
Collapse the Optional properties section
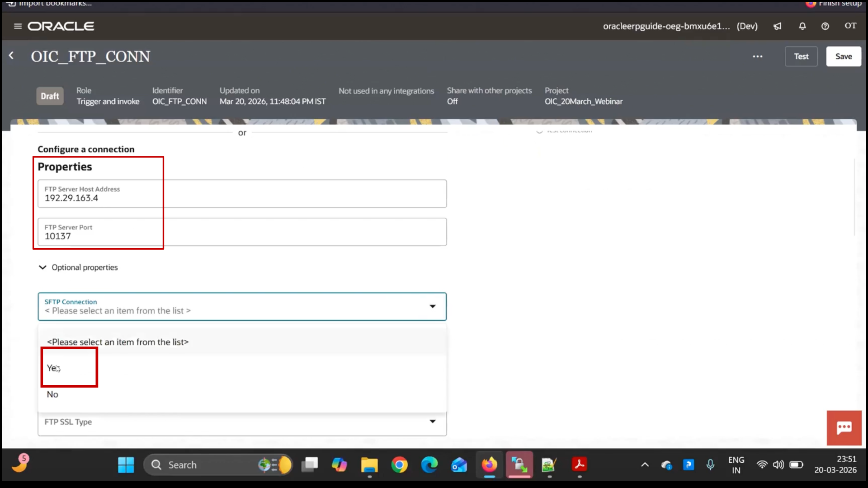[78, 267]
